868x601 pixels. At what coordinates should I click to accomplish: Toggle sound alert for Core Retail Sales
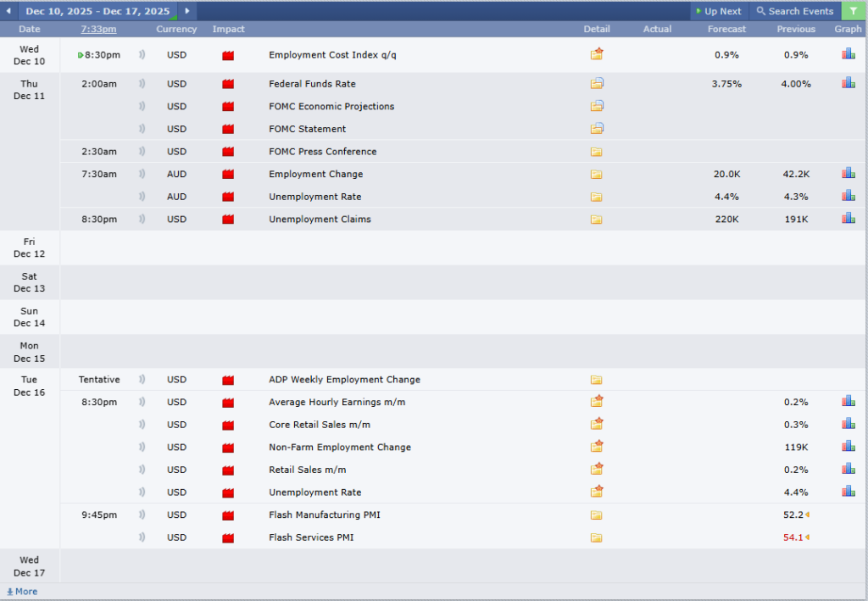[x=142, y=425]
